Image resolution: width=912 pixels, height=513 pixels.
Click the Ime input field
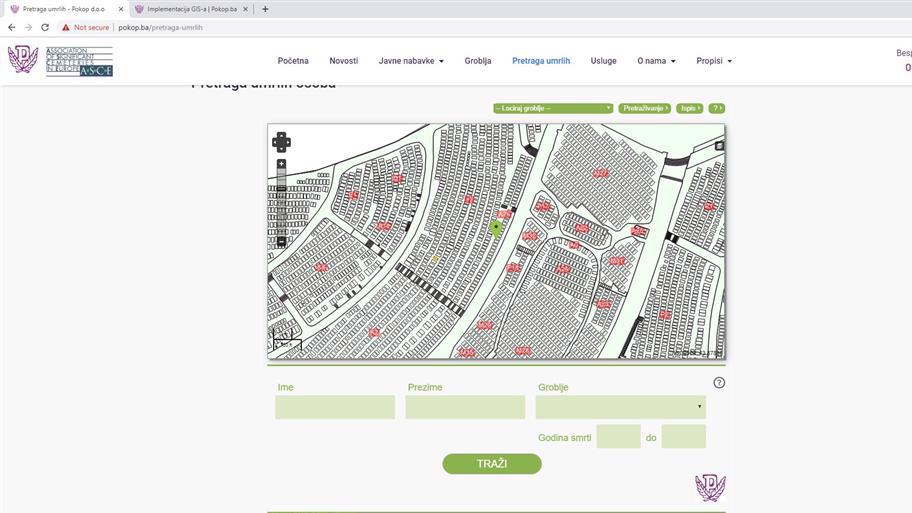coord(335,407)
